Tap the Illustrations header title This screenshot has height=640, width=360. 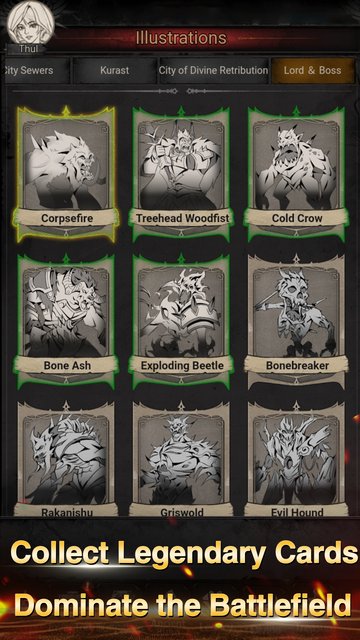tap(181, 38)
